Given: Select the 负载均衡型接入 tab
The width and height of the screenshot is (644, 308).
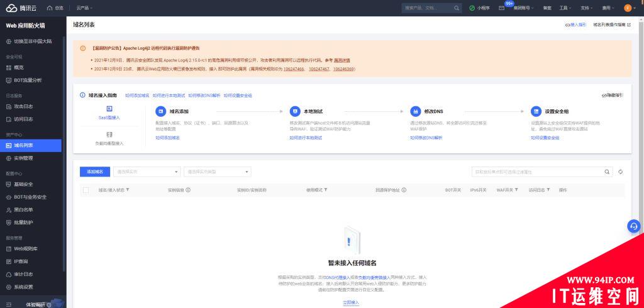Looking at the screenshot, I should (x=109, y=138).
